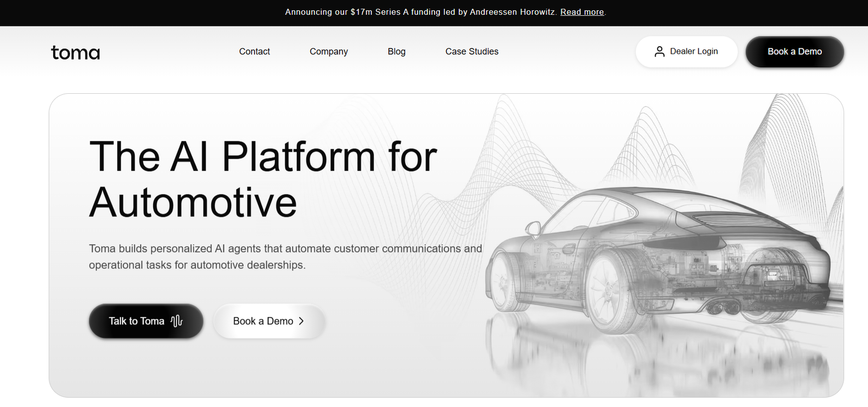Click the Series A funding announcement text

[420, 12]
